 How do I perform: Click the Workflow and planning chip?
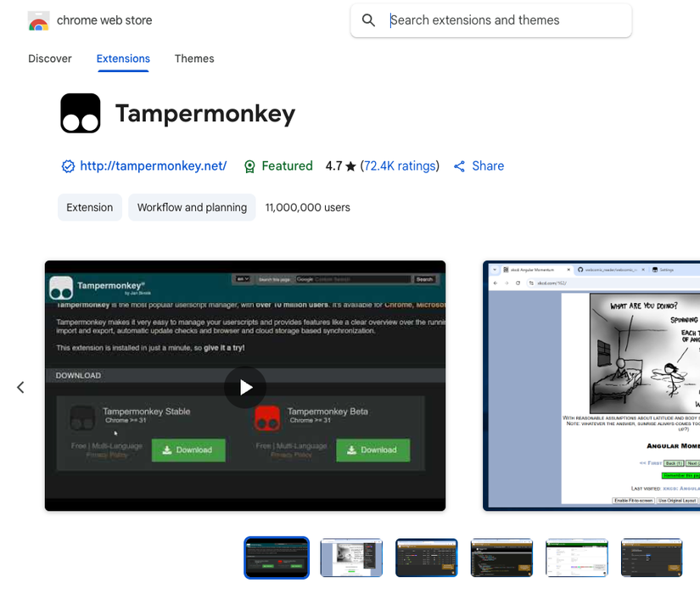192,207
